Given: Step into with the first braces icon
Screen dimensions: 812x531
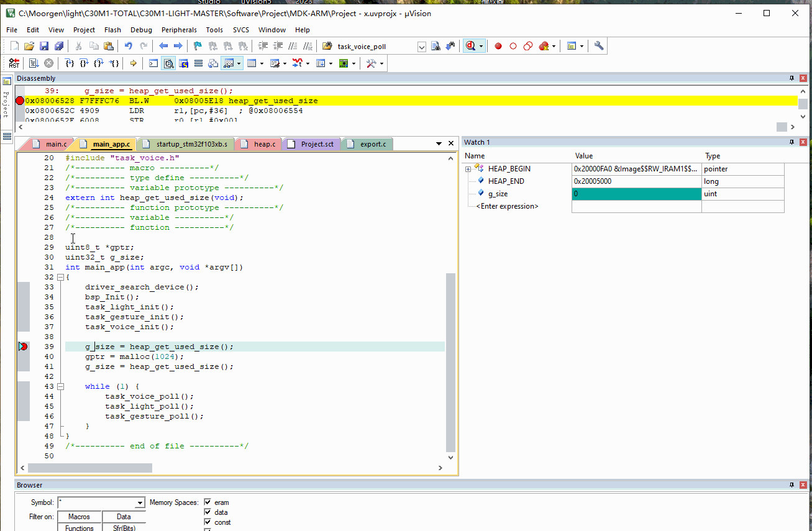Looking at the screenshot, I should pos(70,63).
